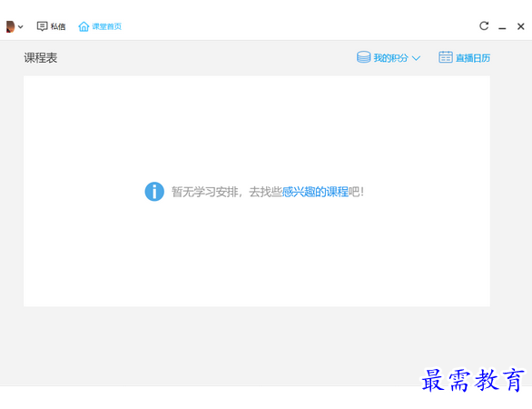
Task: Open the 私信 message icon
Action: point(42,26)
